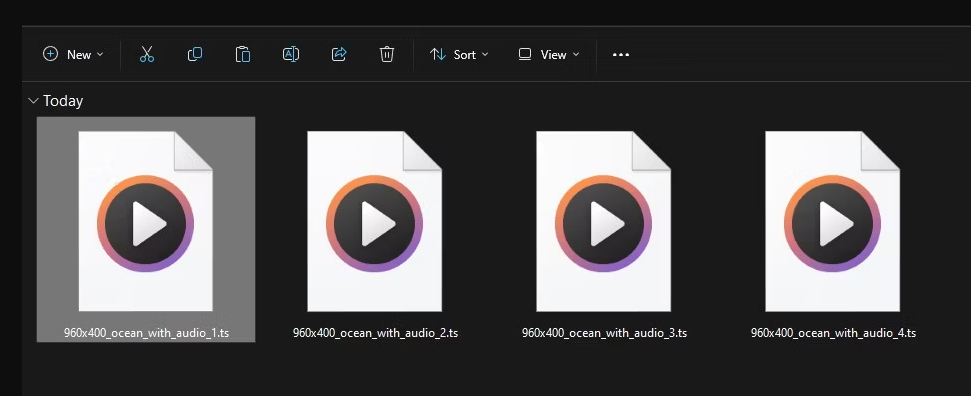Viewport: 971px width, 396px height.
Task: Select the 960x400_ocean_with_audio_3.ts file thumbnail
Action: 603,221
